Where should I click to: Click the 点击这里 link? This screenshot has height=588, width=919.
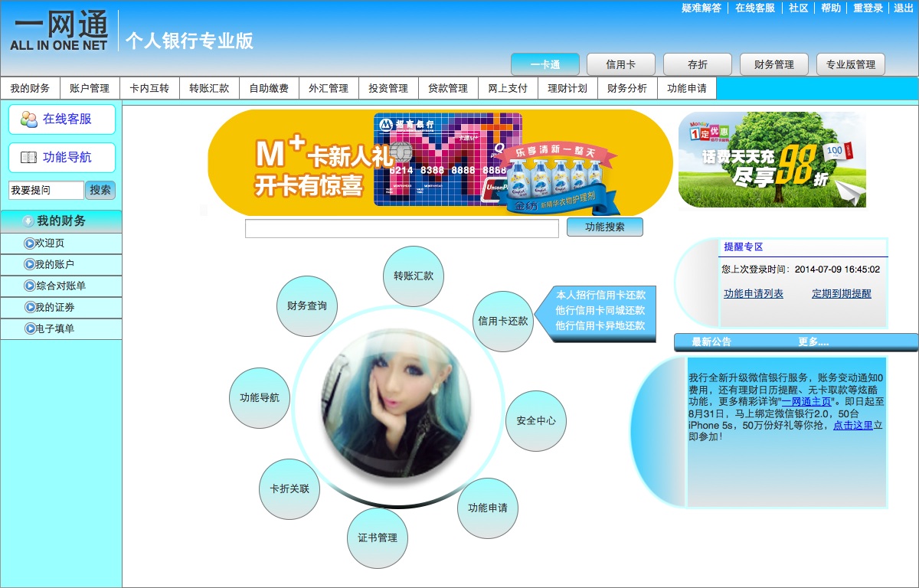[x=853, y=425]
